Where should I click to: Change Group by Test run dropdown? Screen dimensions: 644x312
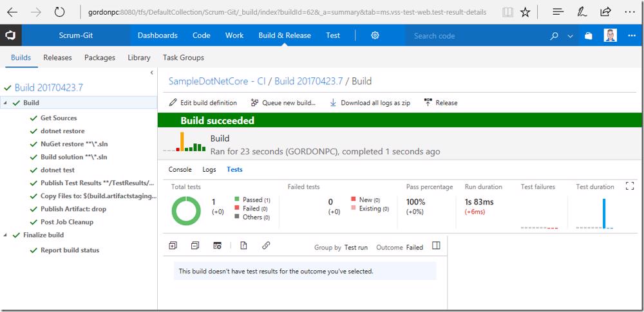[355, 248]
